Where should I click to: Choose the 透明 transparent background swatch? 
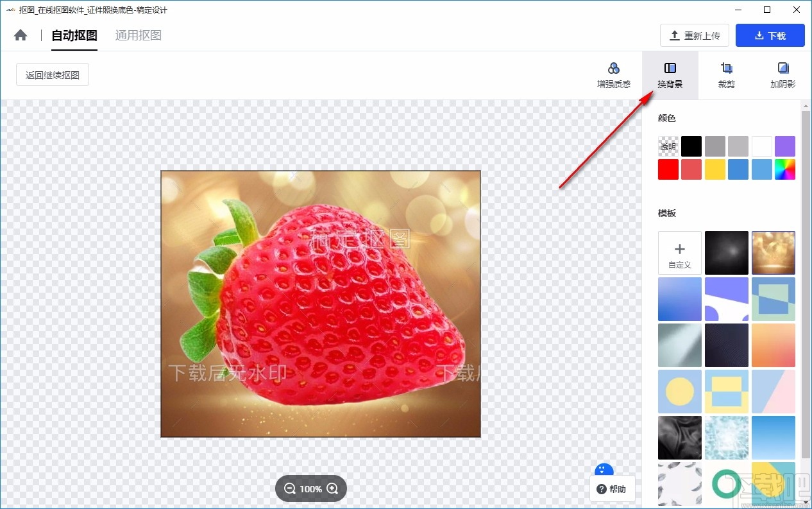tap(668, 146)
